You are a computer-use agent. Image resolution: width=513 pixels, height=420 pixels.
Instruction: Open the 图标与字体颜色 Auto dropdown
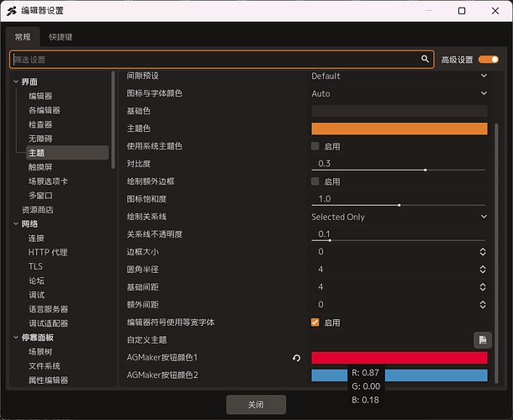tap(399, 93)
